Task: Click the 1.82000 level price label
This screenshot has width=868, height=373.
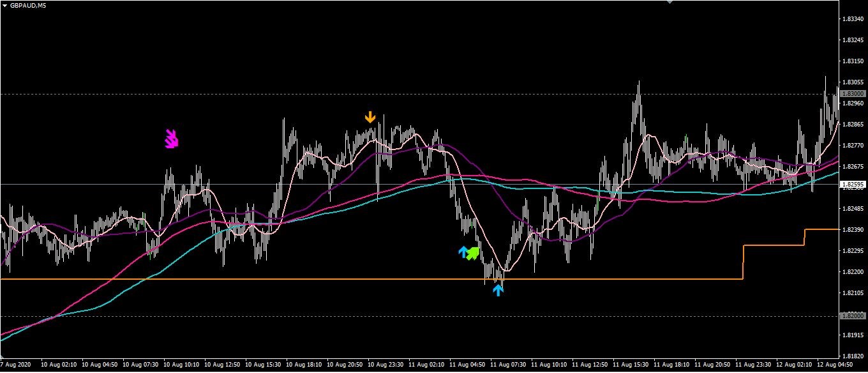Action: 853,316
